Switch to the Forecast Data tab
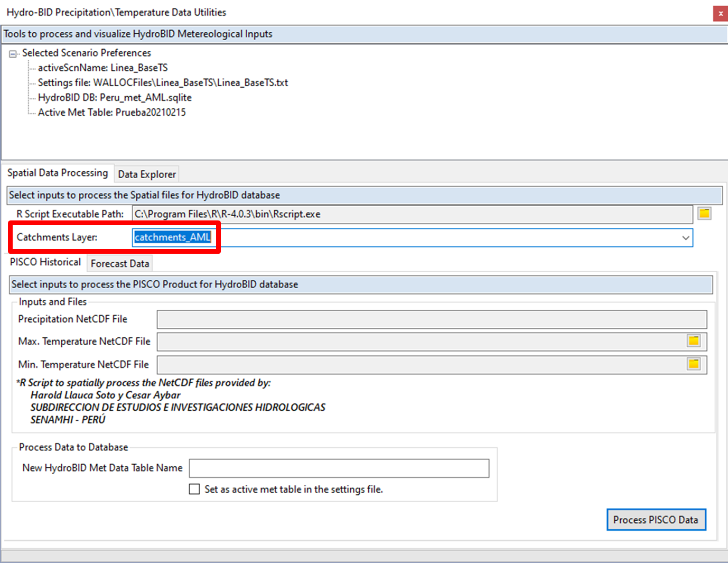Image resolution: width=728 pixels, height=563 pixels. click(x=119, y=263)
